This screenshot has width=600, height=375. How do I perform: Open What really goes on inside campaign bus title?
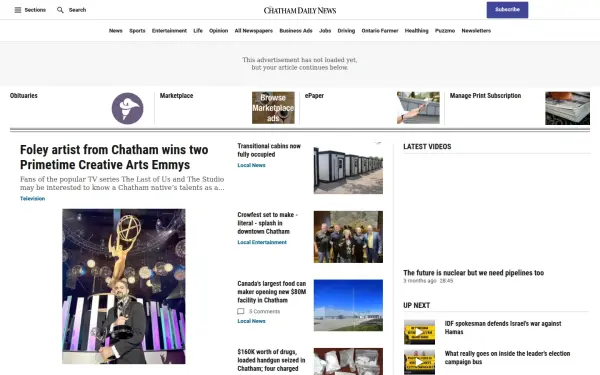507,357
